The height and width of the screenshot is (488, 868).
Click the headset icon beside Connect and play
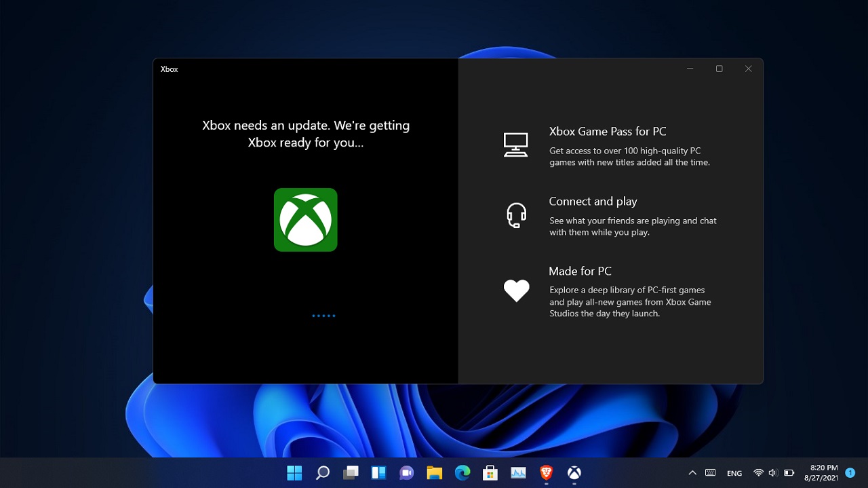tap(516, 215)
